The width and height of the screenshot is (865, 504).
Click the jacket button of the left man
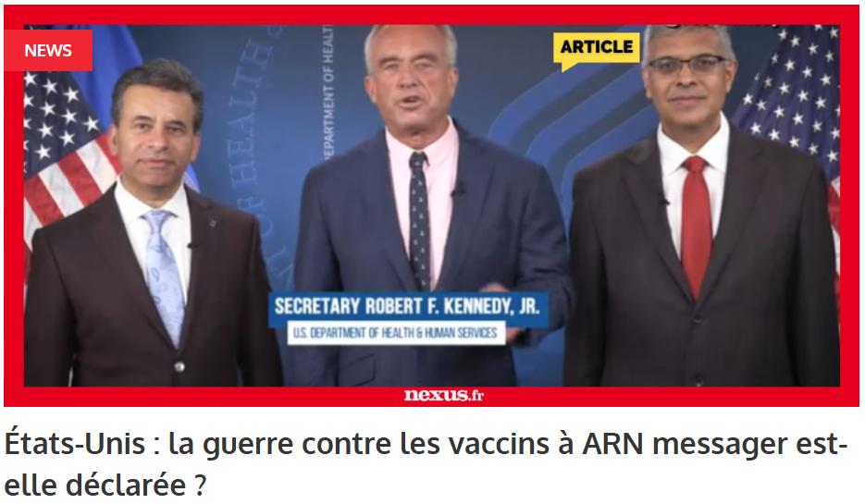179,366
